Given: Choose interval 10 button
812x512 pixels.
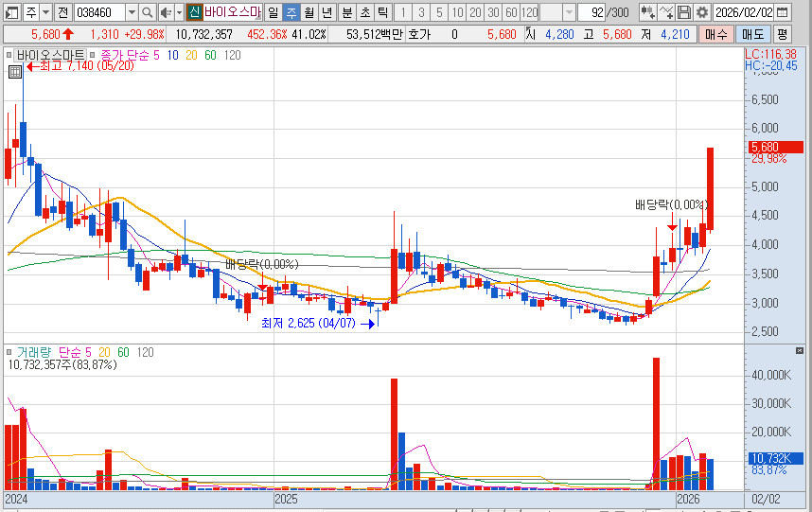Looking at the screenshot, I should (x=457, y=12).
